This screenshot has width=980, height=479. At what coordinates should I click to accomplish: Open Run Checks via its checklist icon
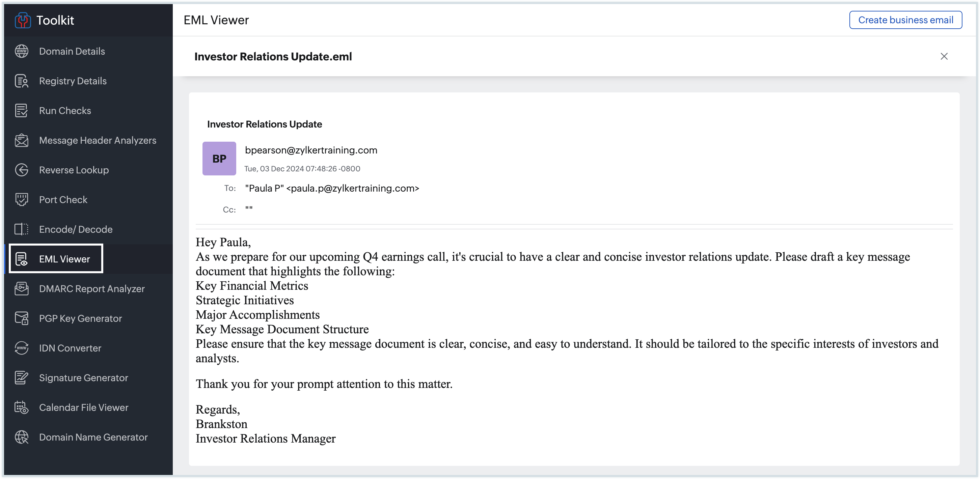(22, 111)
